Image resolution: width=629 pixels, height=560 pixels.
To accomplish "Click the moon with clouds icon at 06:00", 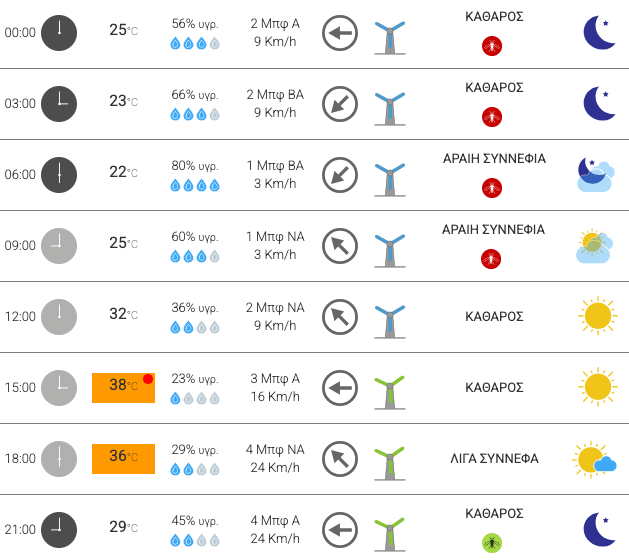I will [x=596, y=174].
